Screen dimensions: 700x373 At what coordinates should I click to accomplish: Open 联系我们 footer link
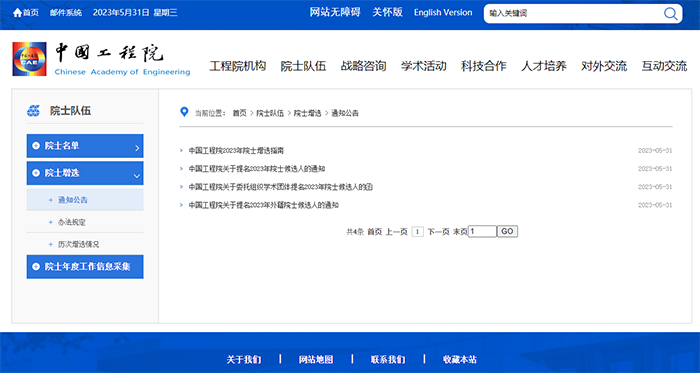388,360
